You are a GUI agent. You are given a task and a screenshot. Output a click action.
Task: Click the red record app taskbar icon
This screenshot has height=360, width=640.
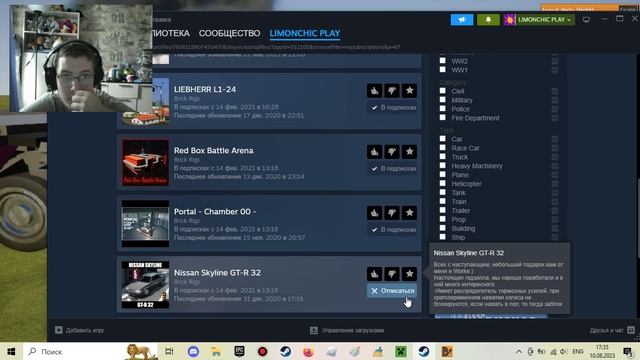click(262, 351)
